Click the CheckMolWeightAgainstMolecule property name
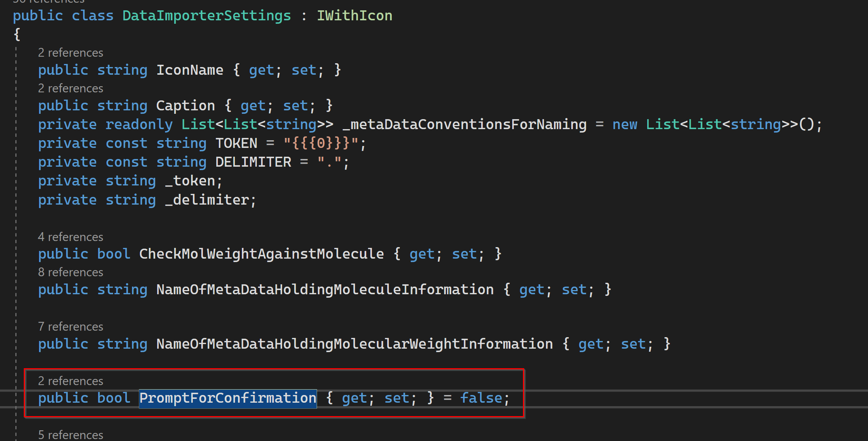 coord(261,254)
